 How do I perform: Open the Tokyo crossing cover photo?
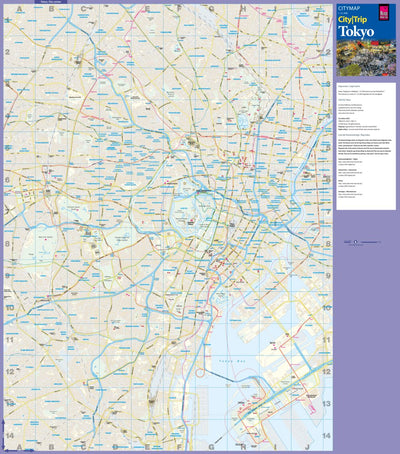click(366, 58)
